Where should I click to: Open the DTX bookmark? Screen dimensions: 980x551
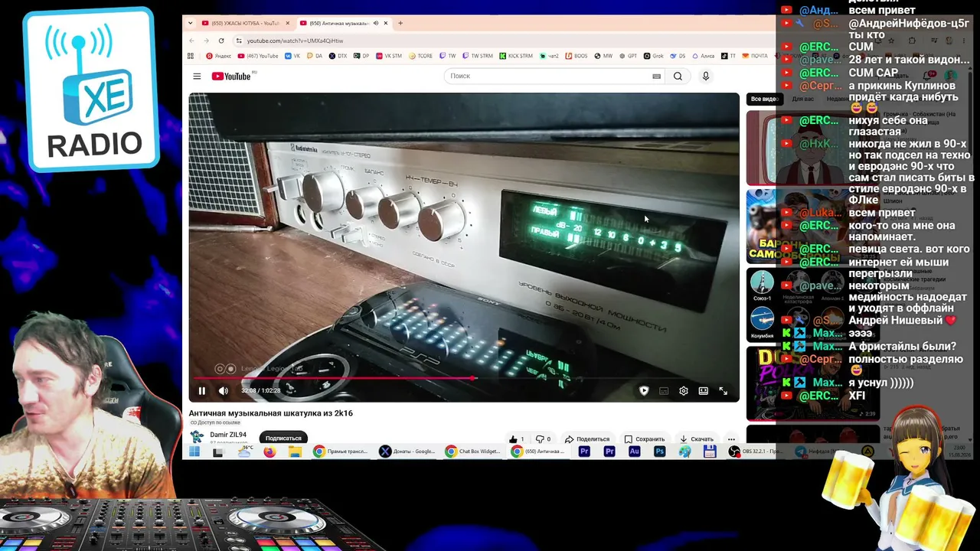(x=338, y=56)
